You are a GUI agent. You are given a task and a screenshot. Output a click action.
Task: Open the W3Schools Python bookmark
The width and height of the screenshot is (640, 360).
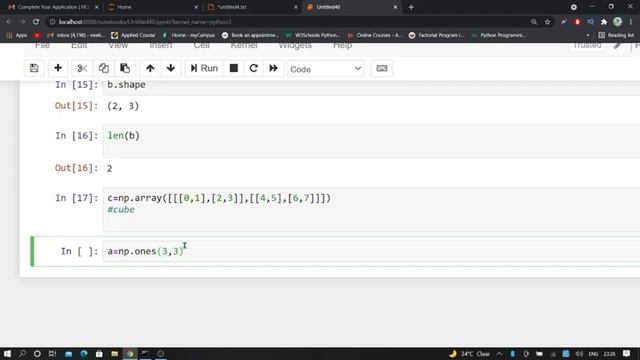pos(313,36)
